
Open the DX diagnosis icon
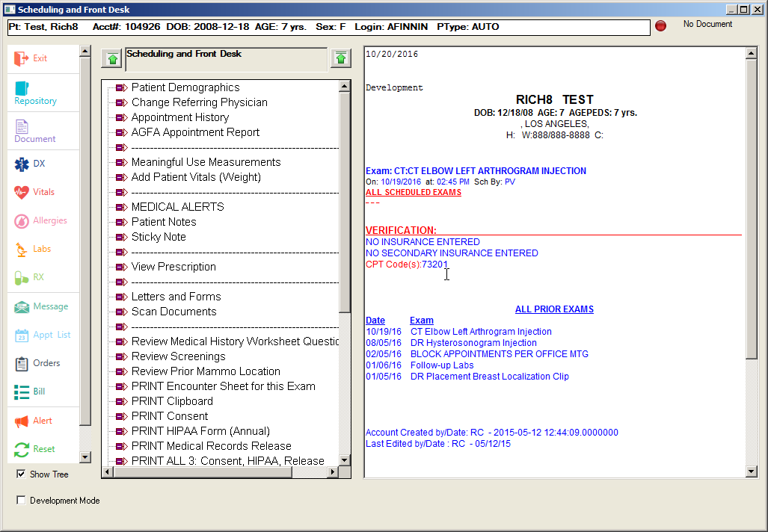click(x=22, y=164)
